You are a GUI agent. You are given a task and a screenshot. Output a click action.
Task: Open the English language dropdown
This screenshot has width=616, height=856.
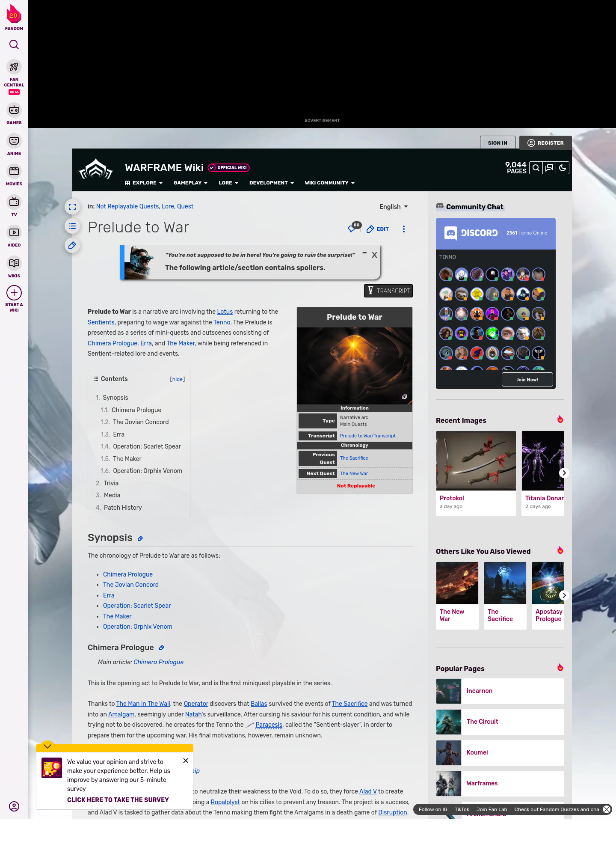[394, 207]
